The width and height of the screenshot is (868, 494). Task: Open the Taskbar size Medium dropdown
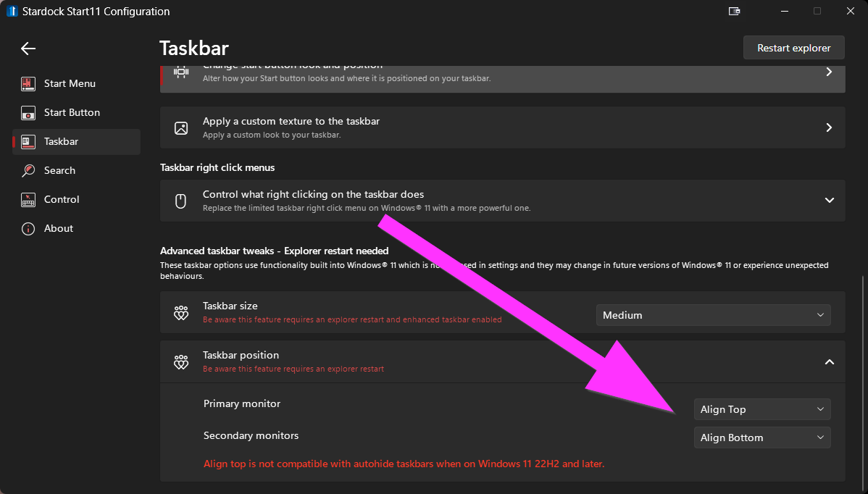[713, 315]
